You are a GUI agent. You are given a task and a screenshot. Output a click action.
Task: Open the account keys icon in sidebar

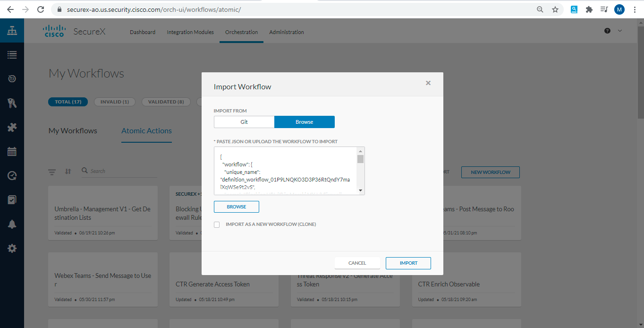click(12, 103)
